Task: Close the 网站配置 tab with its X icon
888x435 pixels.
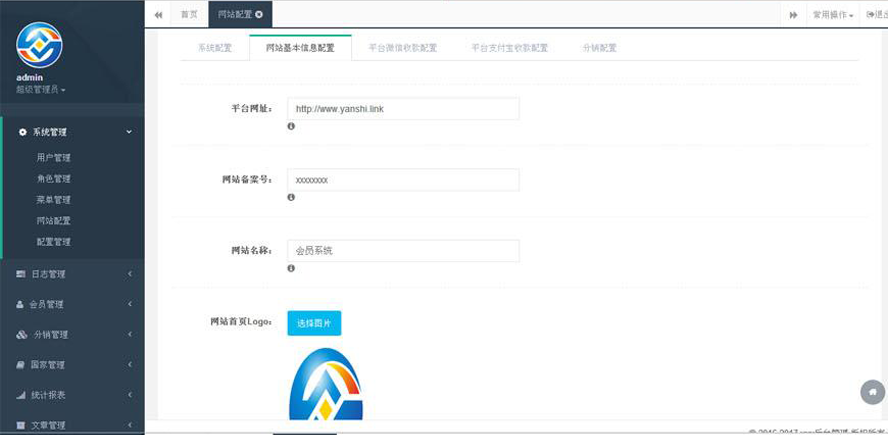Action: (260, 15)
